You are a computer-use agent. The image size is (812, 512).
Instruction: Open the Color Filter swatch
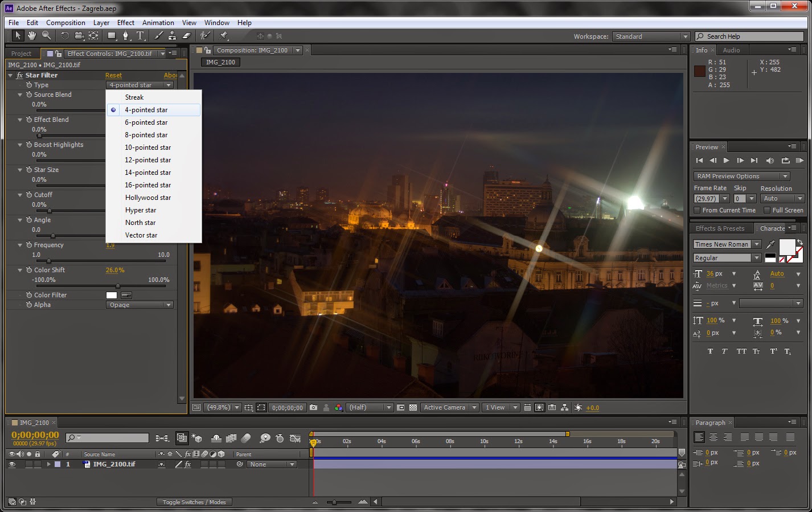click(112, 295)
